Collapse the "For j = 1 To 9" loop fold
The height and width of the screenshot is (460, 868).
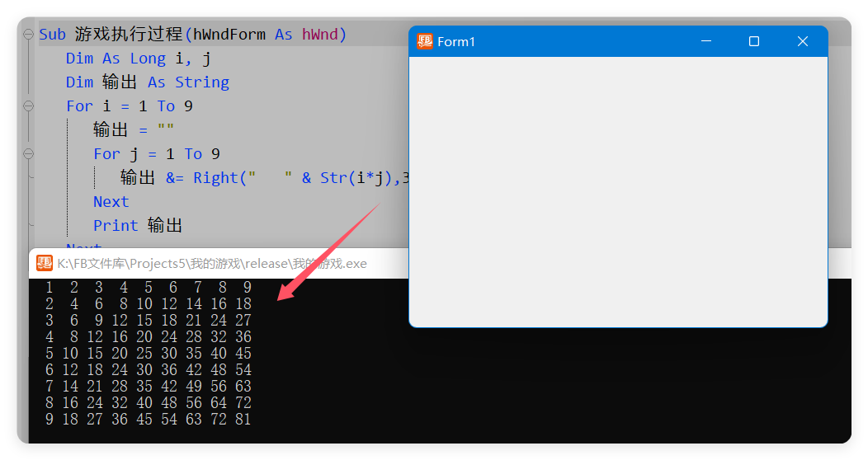click(28, 154)
